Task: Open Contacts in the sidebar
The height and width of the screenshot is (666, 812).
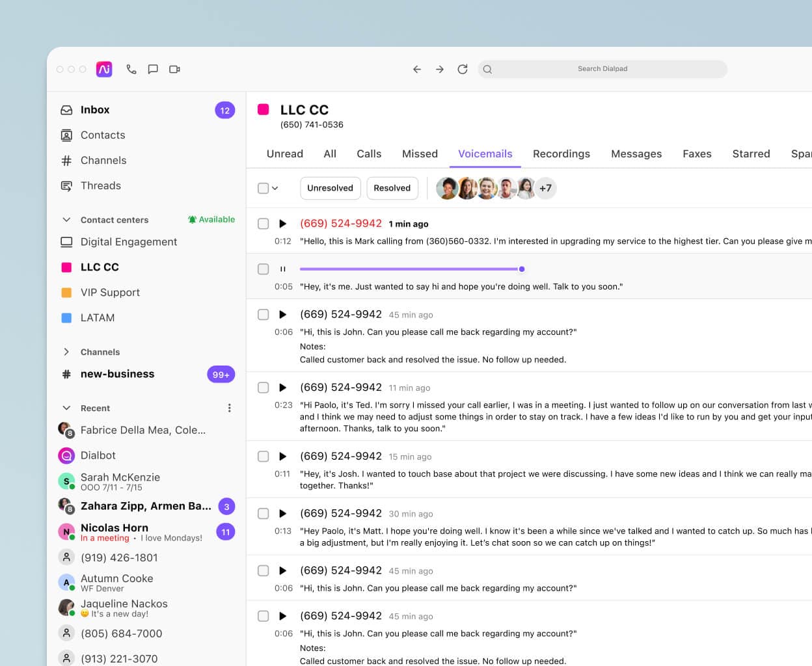Action: (102, 135)
